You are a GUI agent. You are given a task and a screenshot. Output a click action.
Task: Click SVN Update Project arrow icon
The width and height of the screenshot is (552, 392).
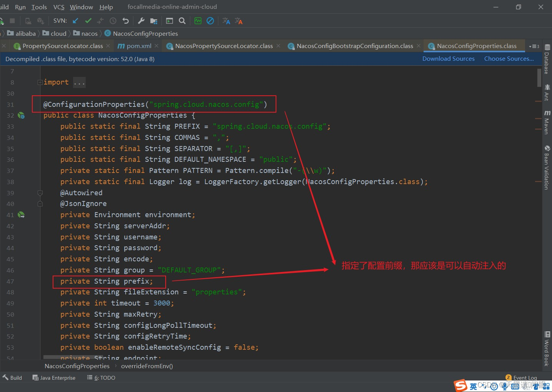(x=75, y=21)
